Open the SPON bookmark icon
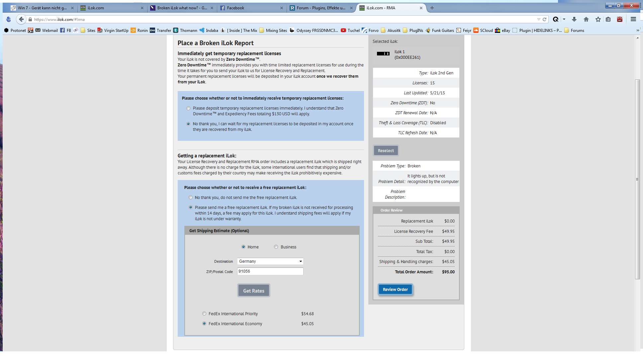Image resolution: width=643 pixels, height=364 pixels. pos(31,30)
